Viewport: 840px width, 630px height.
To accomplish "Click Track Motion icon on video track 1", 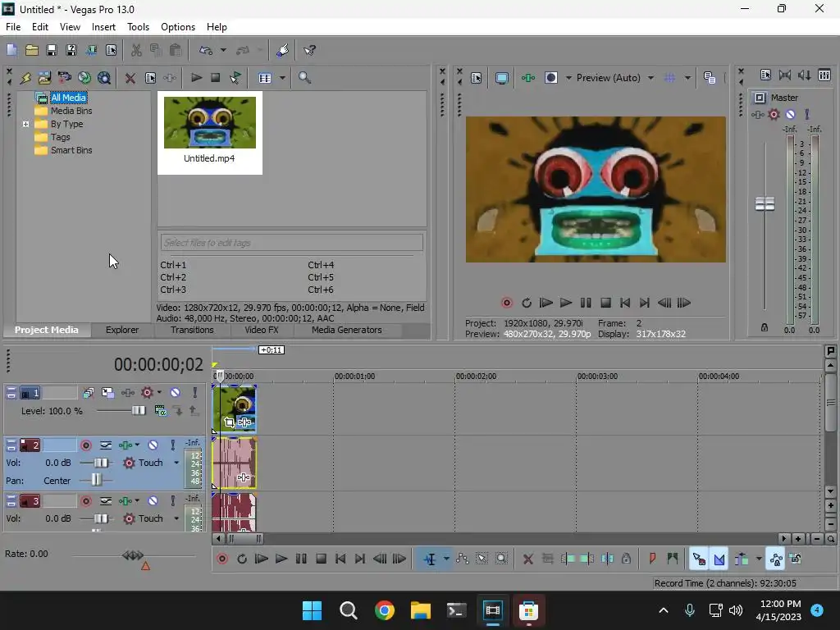I will pyautogui.click(x=107, y=393).
